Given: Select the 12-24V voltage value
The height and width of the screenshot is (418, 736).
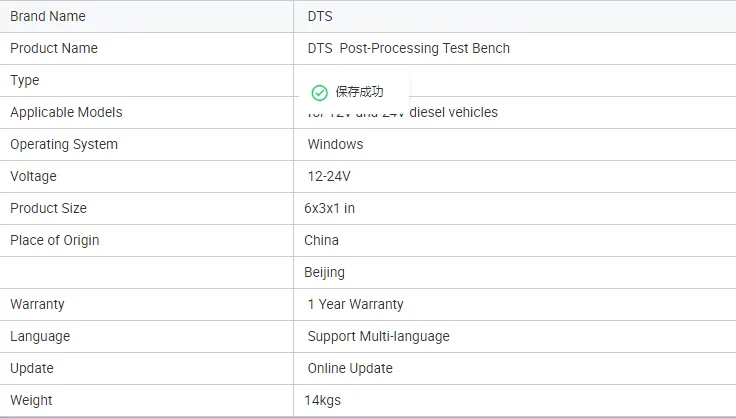Looking at the screenshot, I should click(329, 176).
